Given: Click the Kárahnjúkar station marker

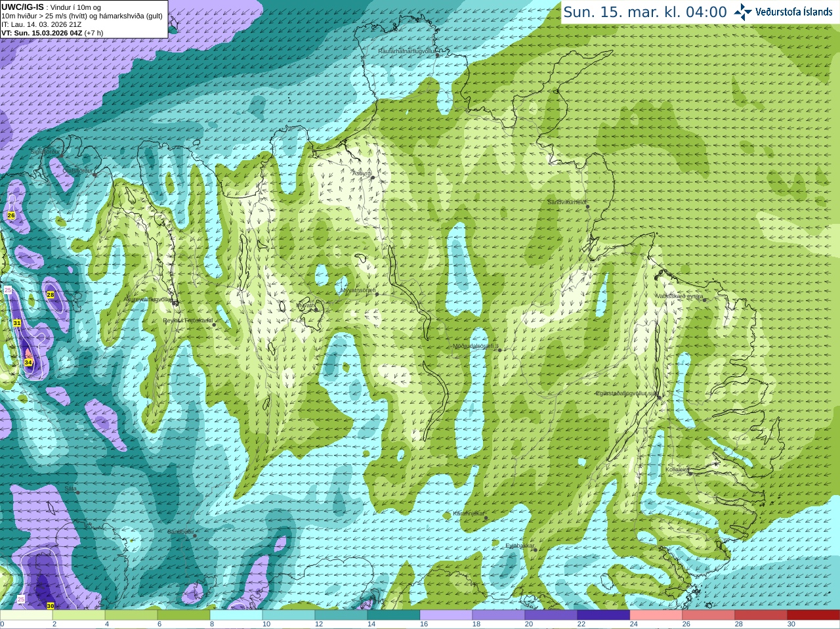Looking at the screenshot, I should tap(486, 517).
